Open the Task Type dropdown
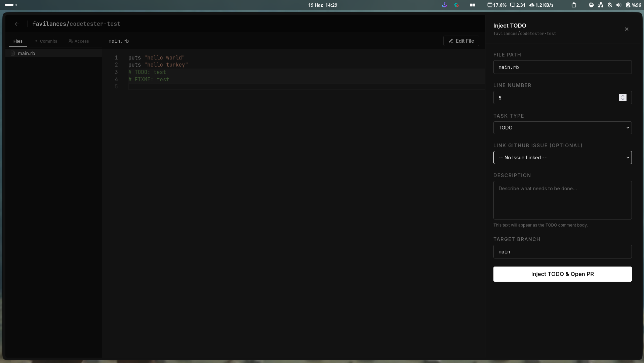The height and width of the screenshot is (363, 644). click(x=562, y=128)
